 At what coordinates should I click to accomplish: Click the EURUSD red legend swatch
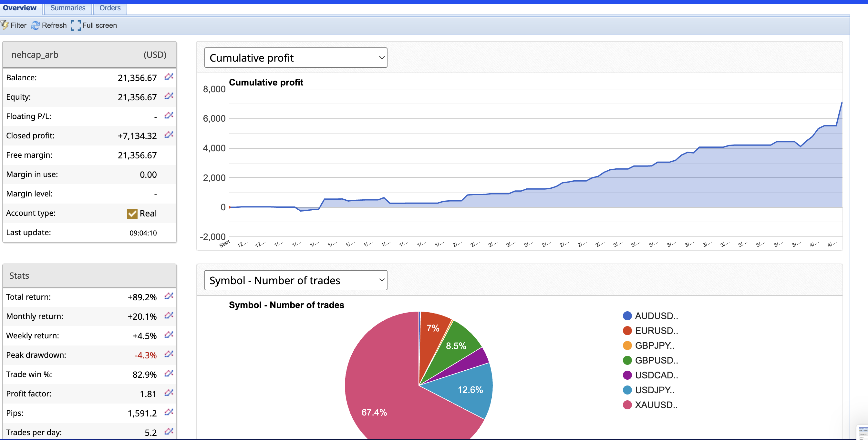[627, 331]
